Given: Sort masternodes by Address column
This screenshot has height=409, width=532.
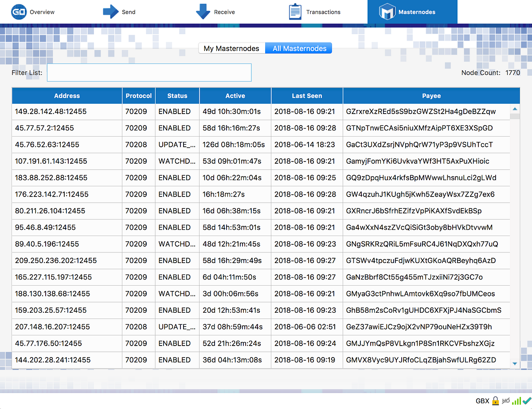Looking at the screenshot, I should pyautogui.click(x=67, y=95).
